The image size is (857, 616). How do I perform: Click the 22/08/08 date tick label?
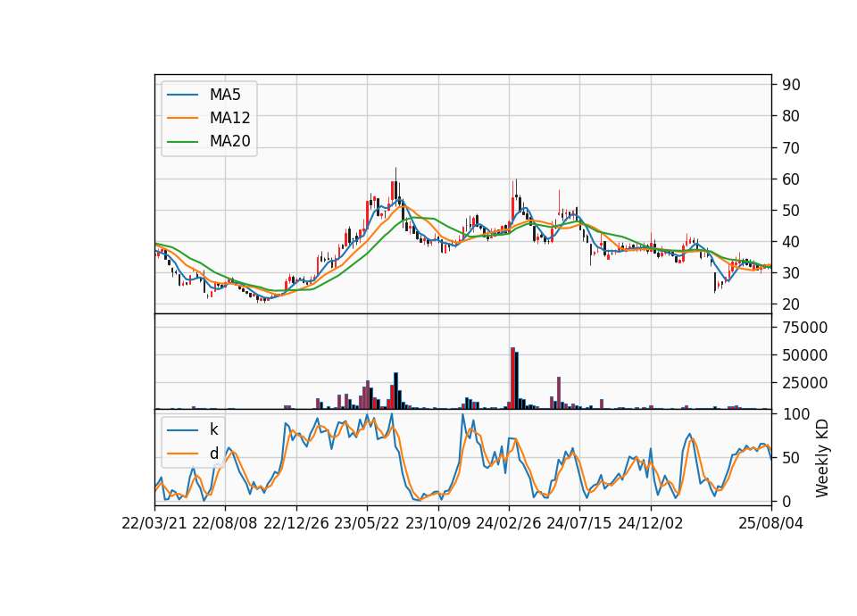click(225, 523)
